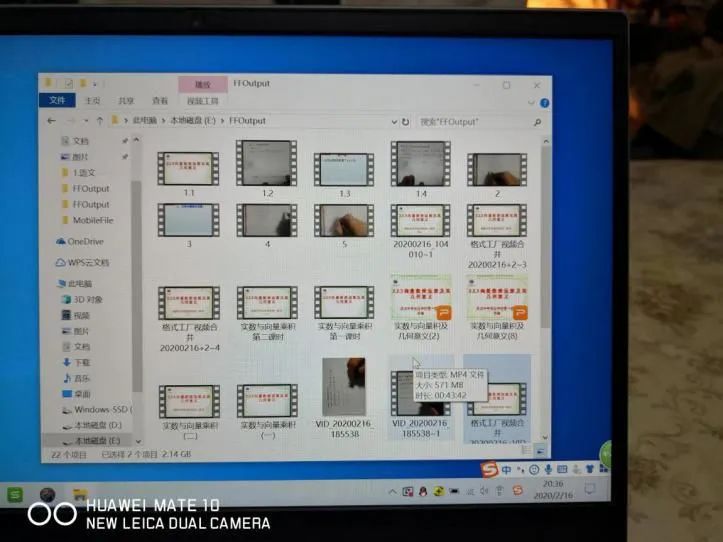The height and width of the screenshot is (542, 723).
Task: Open Explorer help question mark icon
Action: click(x=545, y=103)
